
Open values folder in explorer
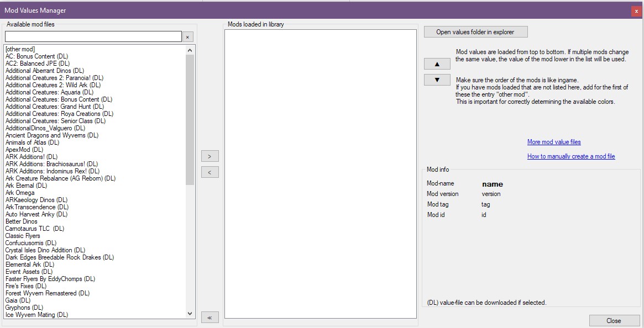click(475, 32)
